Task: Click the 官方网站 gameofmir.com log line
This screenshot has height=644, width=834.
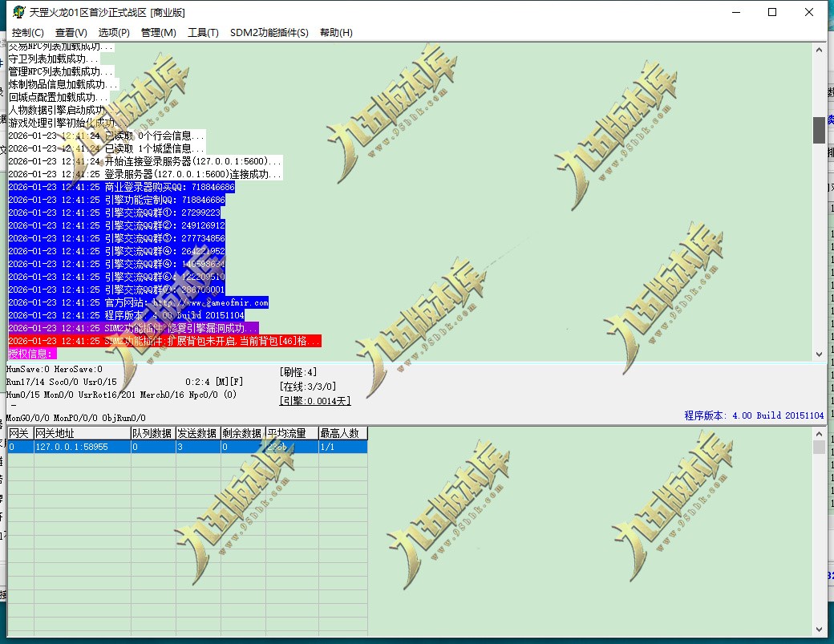Action: coord(138,302)
